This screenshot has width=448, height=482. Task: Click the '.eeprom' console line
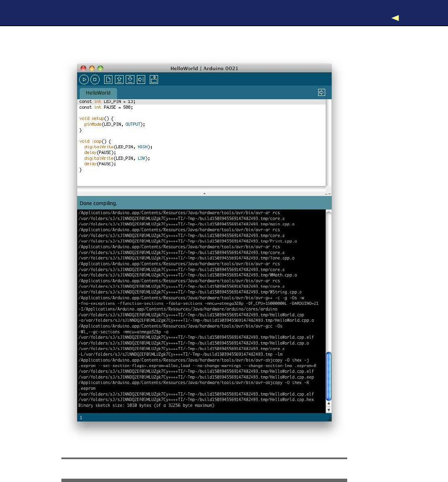click(87, 389)
